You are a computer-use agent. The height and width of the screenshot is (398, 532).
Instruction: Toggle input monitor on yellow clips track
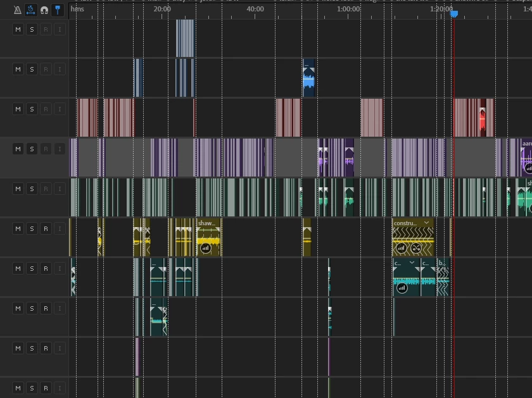pos(60,228)
